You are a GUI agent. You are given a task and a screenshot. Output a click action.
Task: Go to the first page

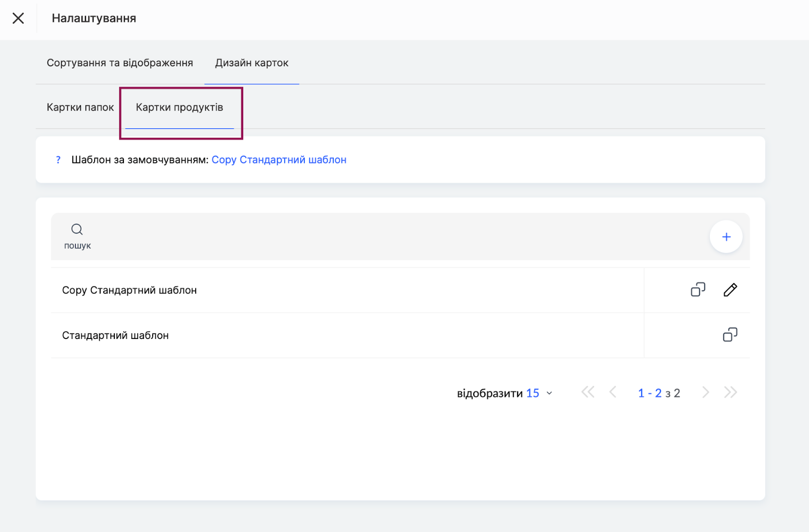[x=588, y=393]
